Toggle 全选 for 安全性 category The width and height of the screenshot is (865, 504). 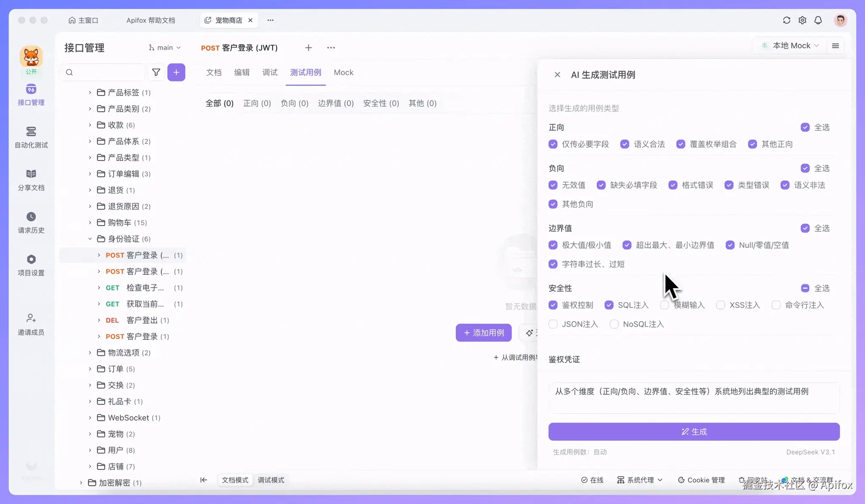(x=805, y=288)
